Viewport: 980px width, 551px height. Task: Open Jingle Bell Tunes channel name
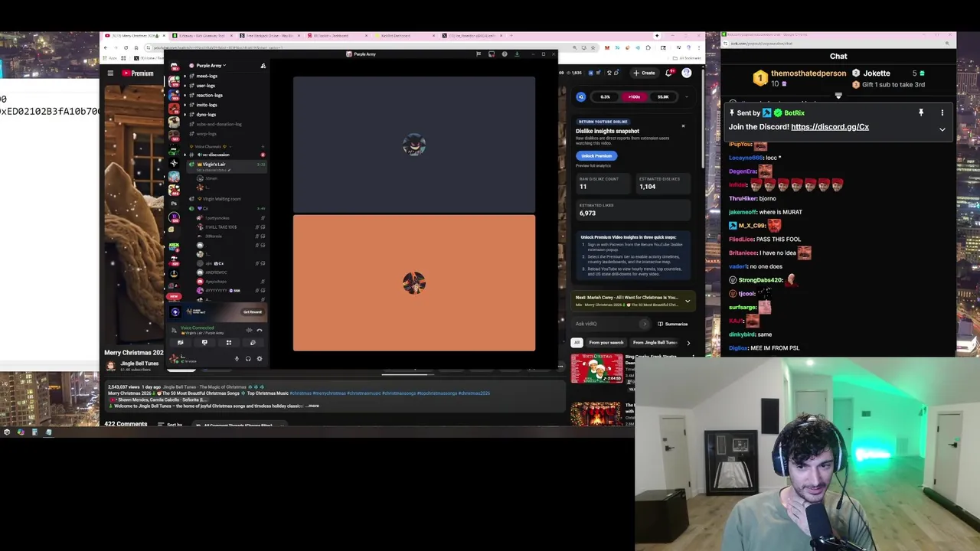click(139, 364)
